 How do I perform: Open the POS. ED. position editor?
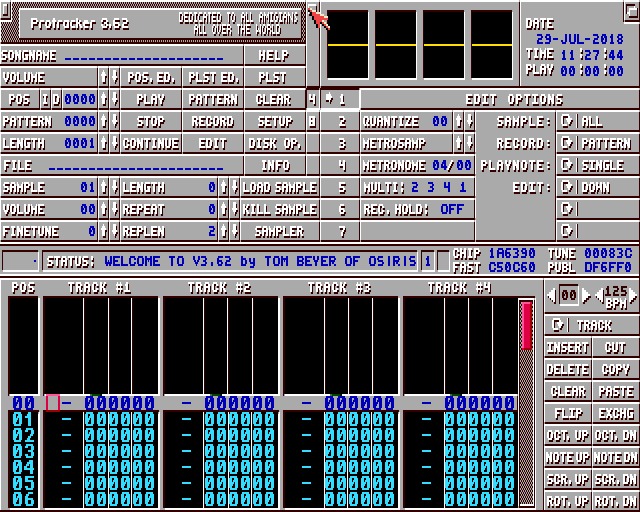point(151,78)
